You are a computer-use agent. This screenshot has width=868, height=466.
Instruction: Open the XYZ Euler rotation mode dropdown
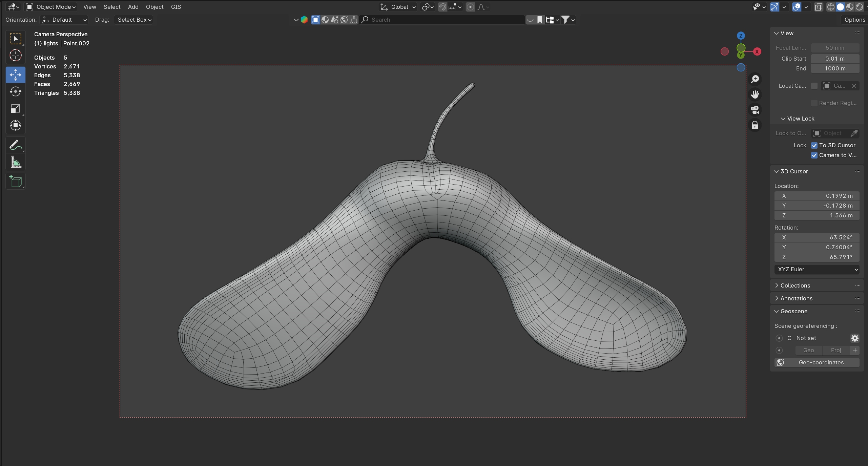tap(817, 269)
